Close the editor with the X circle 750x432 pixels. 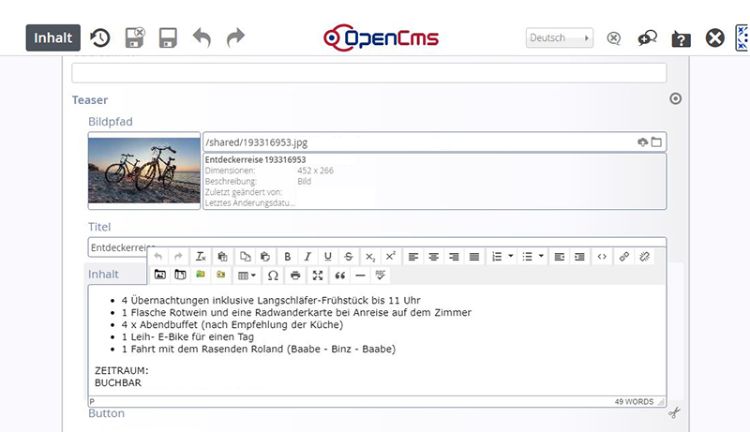pos(715,38)
